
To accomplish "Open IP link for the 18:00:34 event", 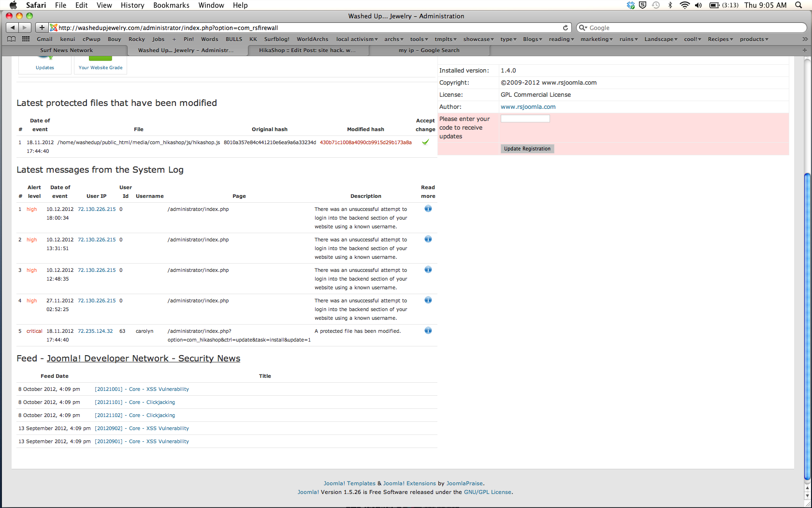I will tap(97, 209).
